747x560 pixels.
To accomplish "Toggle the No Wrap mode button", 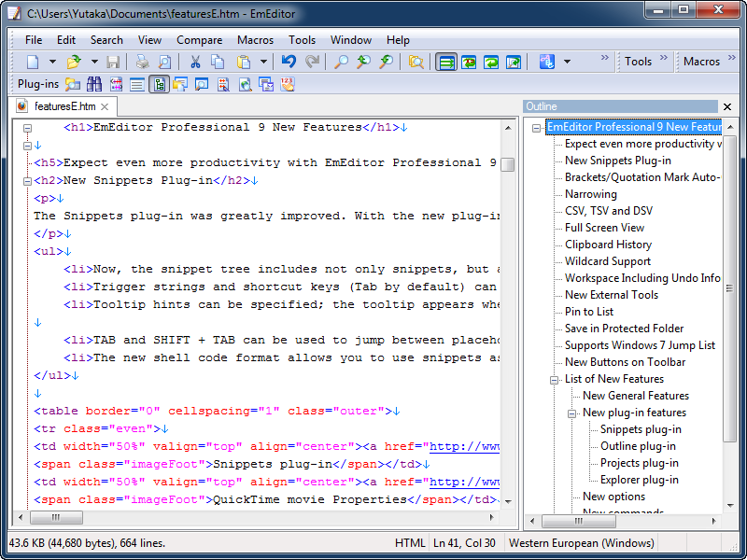I will (x=446, y=62).
